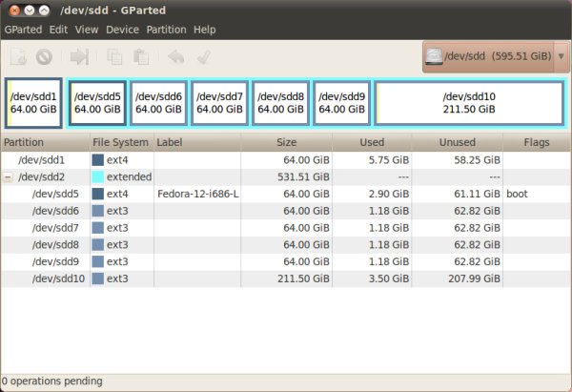The width and height of the screenshot is (572, 392).
Task: Click the 3.50 GiB used value
Action: [389, 279]
